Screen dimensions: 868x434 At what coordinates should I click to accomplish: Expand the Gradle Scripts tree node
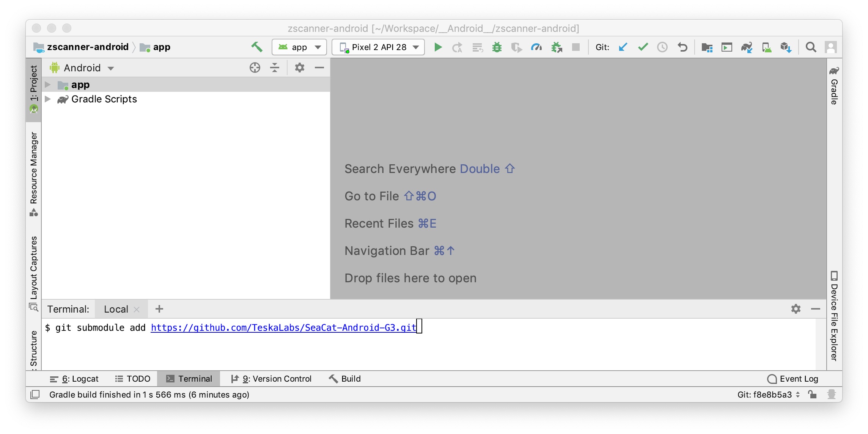pyautogui.click(x=47, y=99)
